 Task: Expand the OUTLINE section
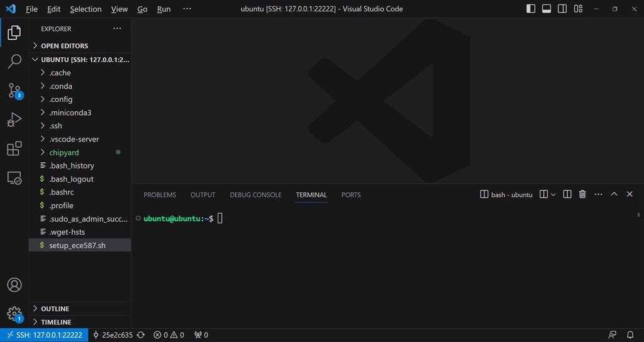point(80,309)
